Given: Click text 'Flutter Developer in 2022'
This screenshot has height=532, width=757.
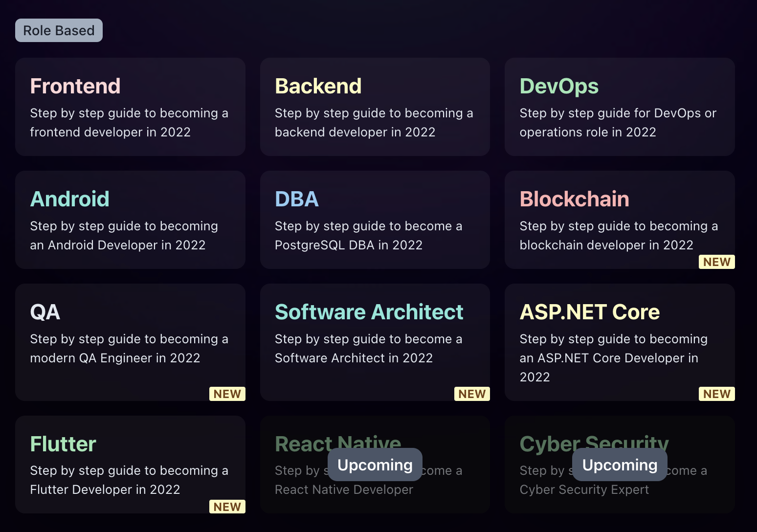Looking at the screenshot, I should click(105, 489).
